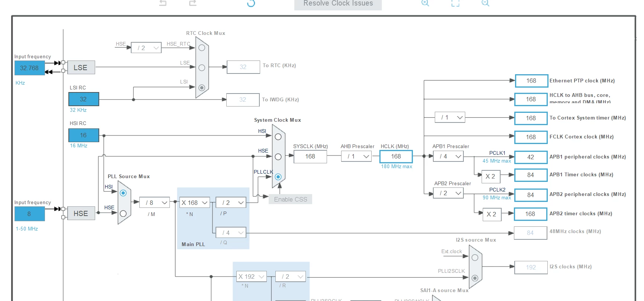
Task: Select HSI in System Clock Mux
Action: click(278, 137)
